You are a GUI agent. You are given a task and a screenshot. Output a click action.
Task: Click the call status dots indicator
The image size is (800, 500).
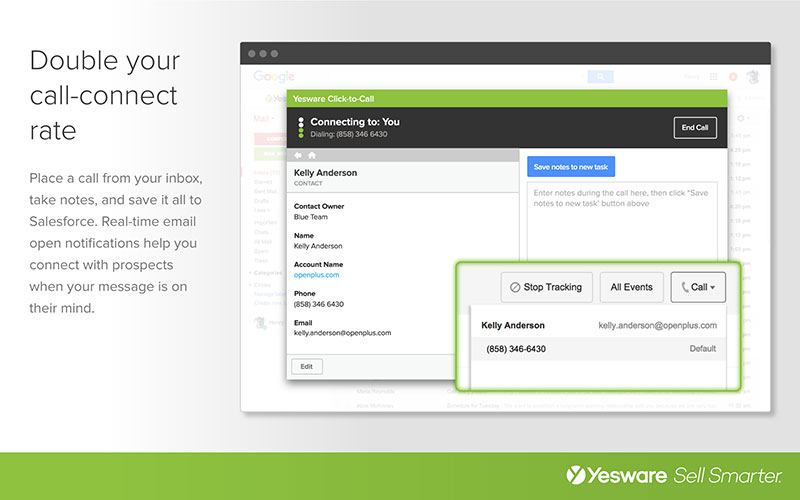tap(300, 128)
